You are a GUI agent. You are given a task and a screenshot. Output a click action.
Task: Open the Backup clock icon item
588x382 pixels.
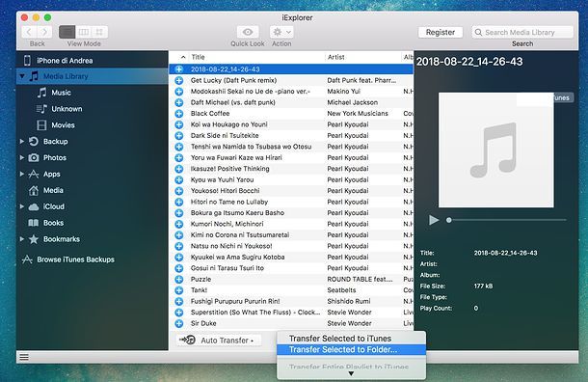(x=34, y=142)
